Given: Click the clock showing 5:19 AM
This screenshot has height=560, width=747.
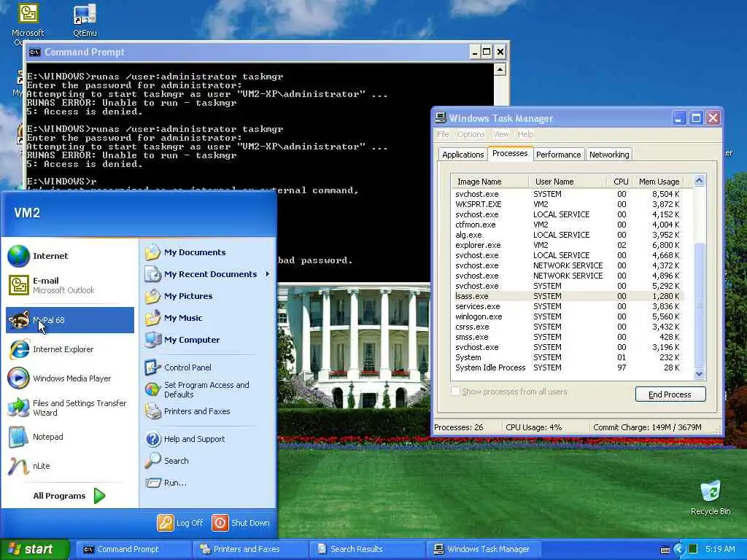Looking at the screenshot, I should [x=720, y=549].
